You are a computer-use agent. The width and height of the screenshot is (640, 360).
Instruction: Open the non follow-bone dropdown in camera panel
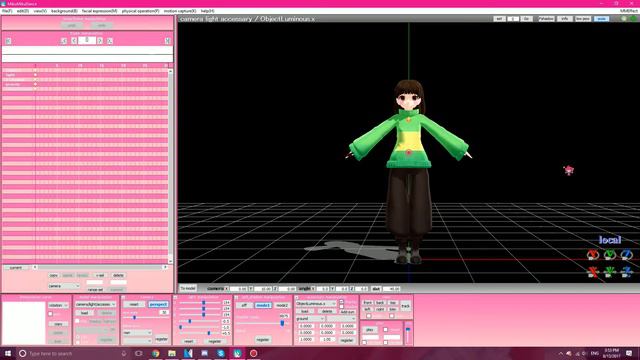click(138, 333)
